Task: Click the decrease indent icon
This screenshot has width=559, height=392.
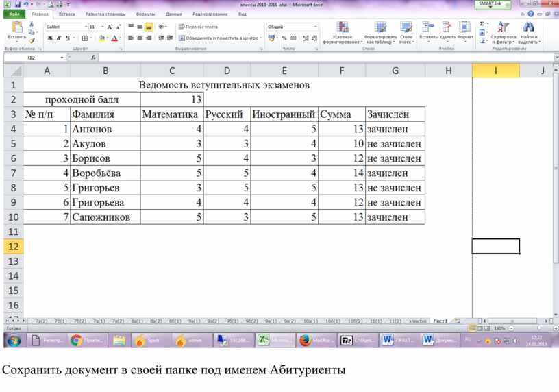Action: point(161,38)
